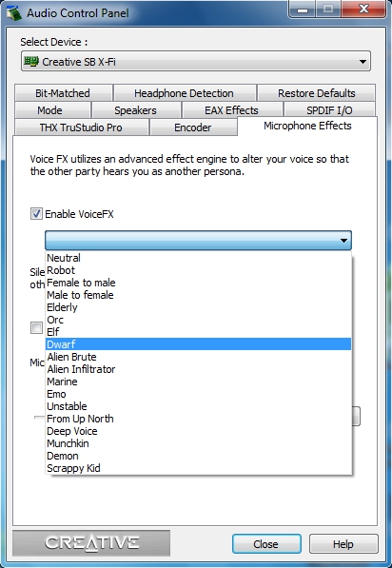Switch to THX TruStudio Pro tab

[x=81, y=127]
